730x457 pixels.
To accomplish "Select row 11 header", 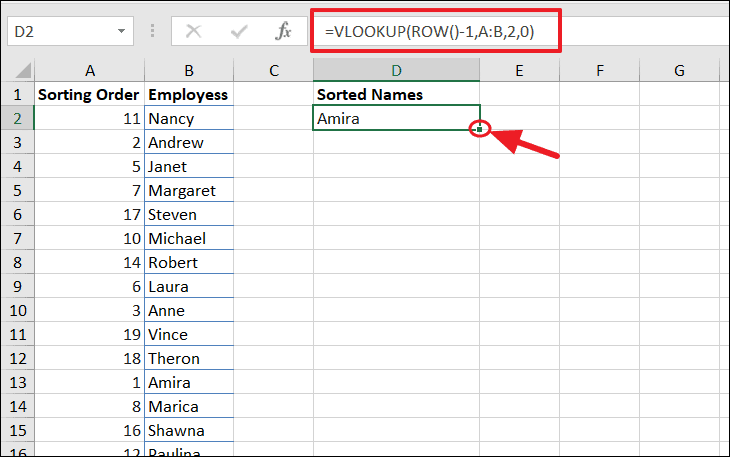I will 17,335.
